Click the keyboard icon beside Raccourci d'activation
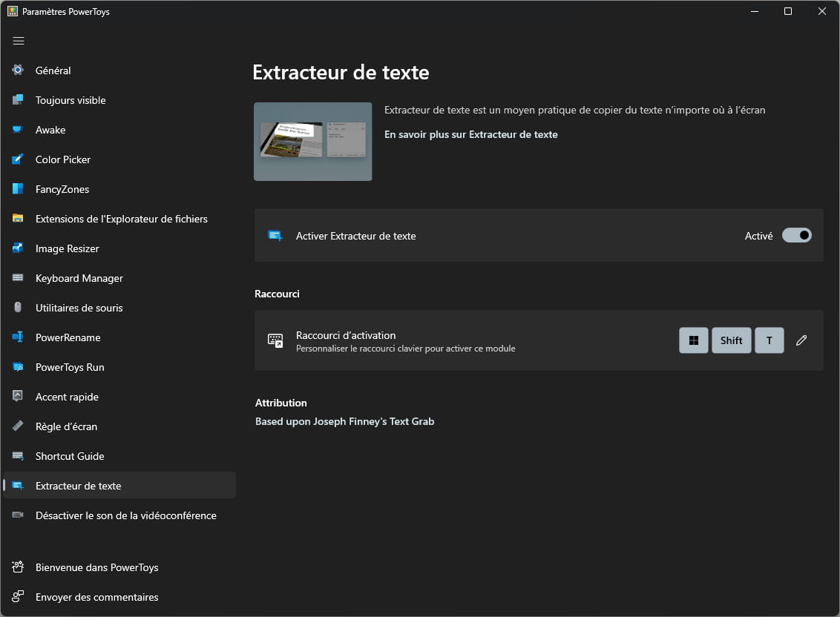The width and height of the screenshot is (840, 617). (x=275, y=340)
